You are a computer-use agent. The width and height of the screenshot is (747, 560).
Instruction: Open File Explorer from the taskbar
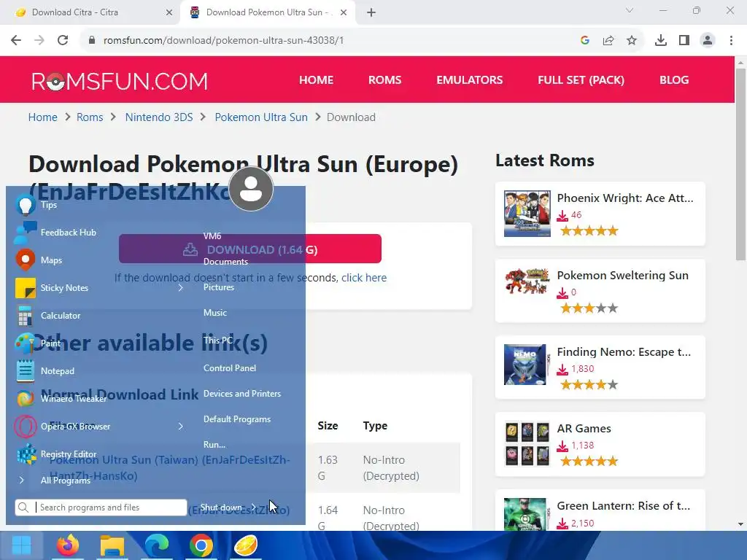tap(112, 545)
